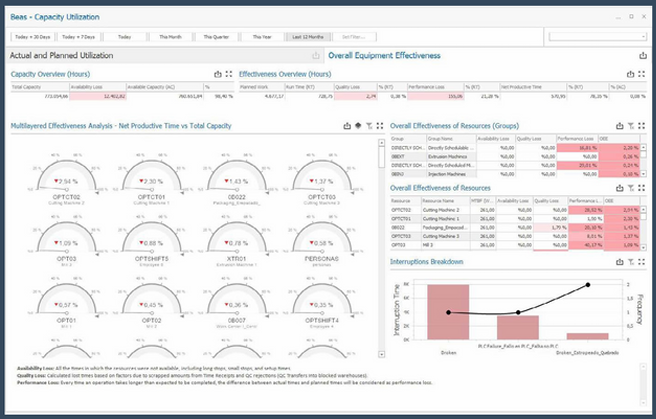Viewport: 656px width, 419px height.
Task: Clear filter on Overall Effectiveness of Resources
Action: (630, 188)
